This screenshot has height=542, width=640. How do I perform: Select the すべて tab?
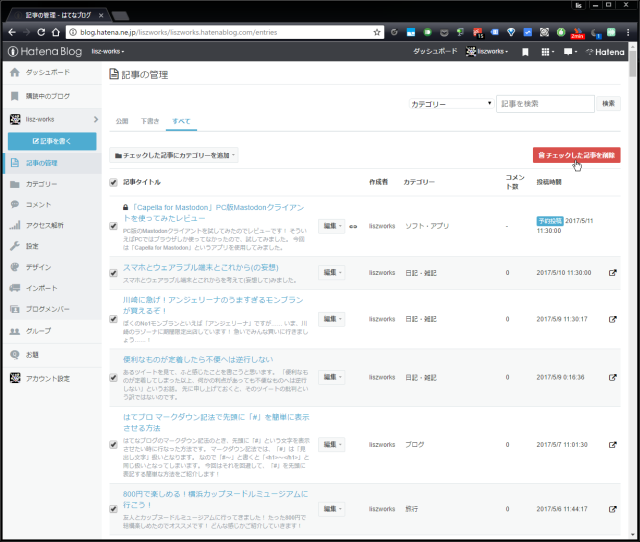tap(181, 121)
